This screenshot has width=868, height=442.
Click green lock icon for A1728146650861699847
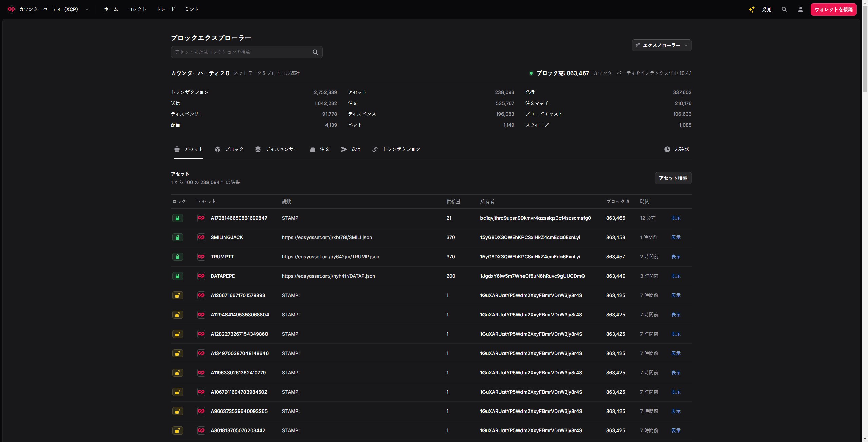177,218
